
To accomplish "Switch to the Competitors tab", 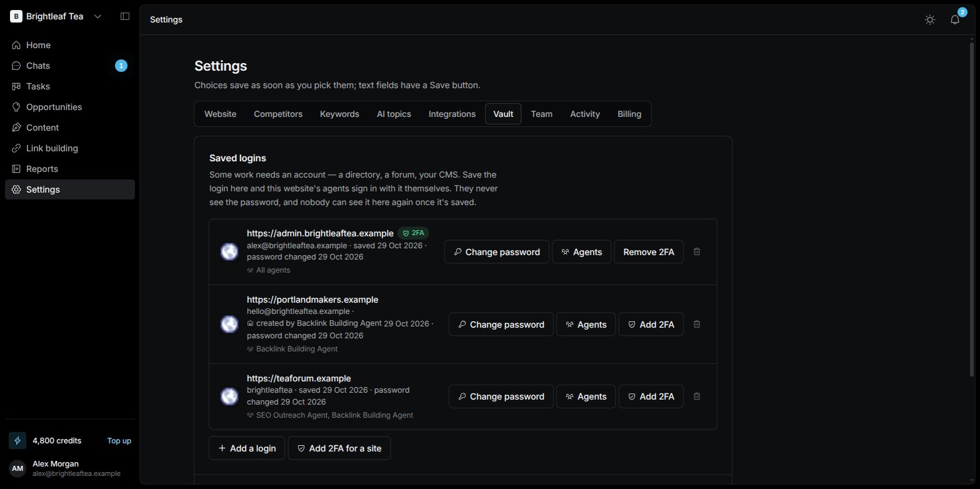I will point(278,114).
